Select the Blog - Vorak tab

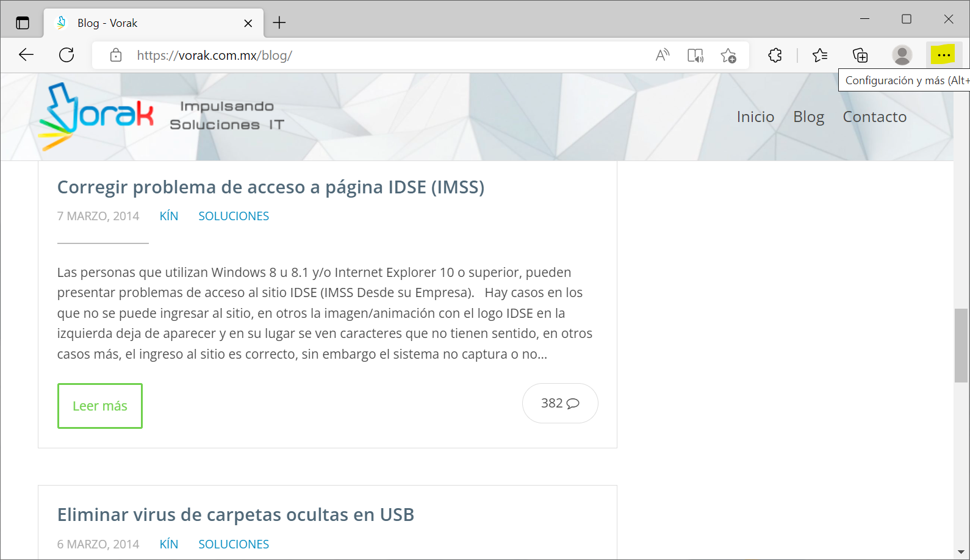point(154,23)
